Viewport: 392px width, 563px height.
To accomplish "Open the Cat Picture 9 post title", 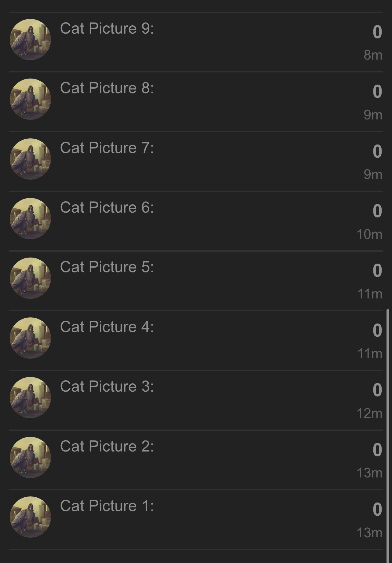I will [107, 29].
